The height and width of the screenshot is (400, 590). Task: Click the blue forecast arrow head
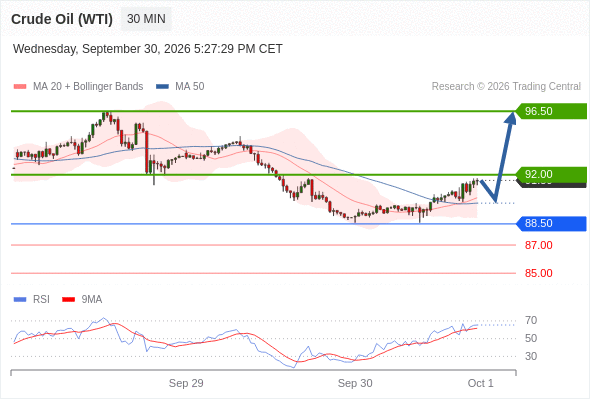pos(511,117)
